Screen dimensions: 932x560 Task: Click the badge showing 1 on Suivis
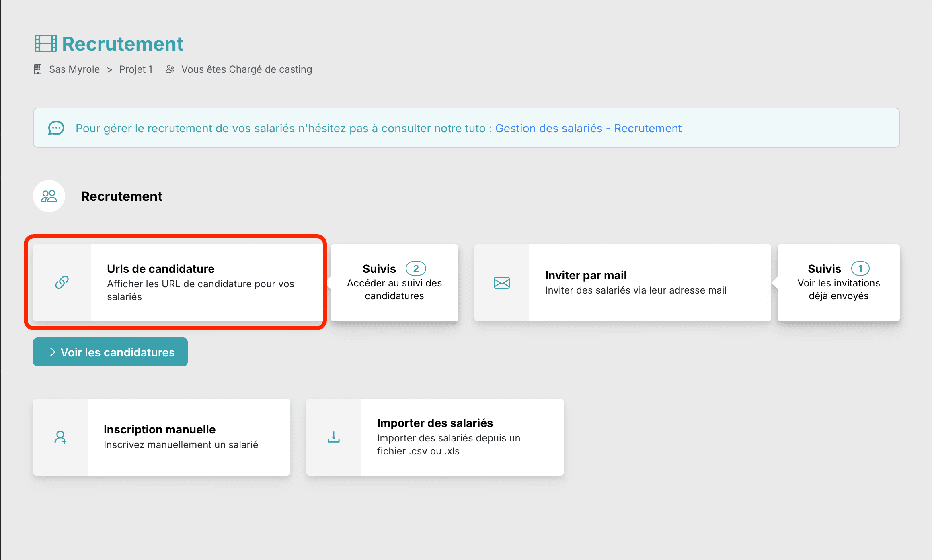(x=860, y=268)
